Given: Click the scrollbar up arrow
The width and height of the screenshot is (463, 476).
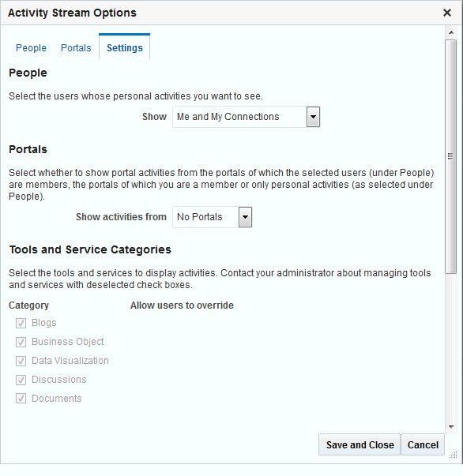Looking at the screenshot, I should pyautogui.click(x=451, y=32).
